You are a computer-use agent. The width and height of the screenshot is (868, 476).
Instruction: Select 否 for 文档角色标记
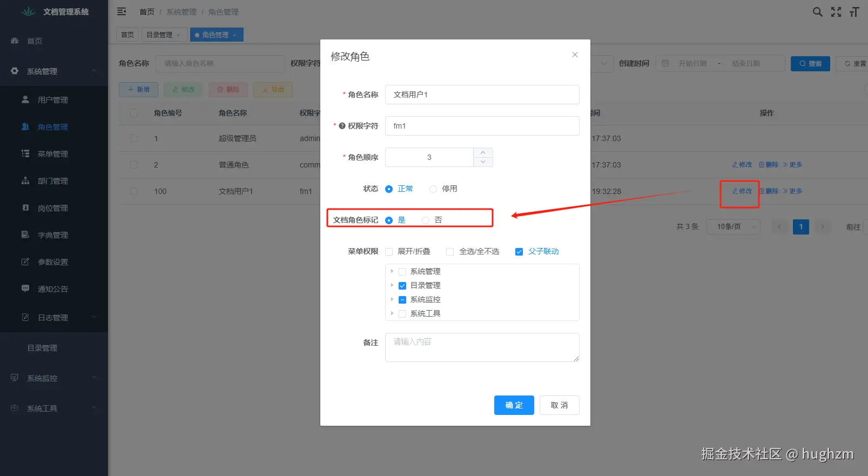coord(426,220)
